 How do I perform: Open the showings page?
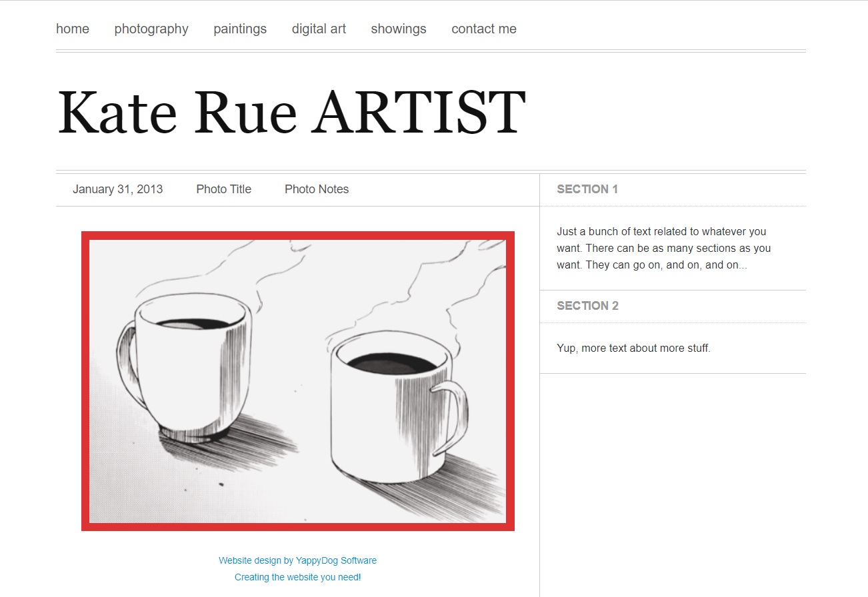point(399,29)
